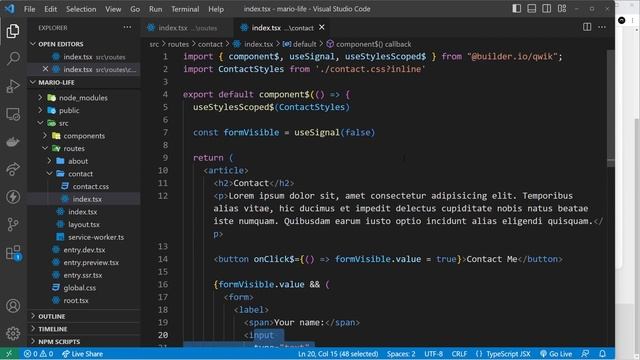Viewport: 640px width, 360px height.
Task: Toggle the secondary side bar
Action: (547, 9)
